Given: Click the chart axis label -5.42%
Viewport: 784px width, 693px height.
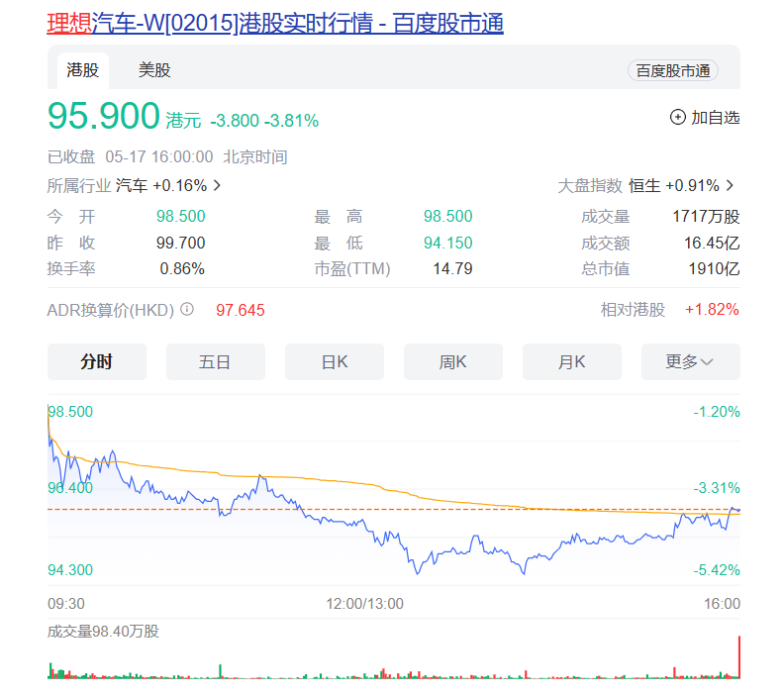Looking at the screenshot, I should point(717,569).
